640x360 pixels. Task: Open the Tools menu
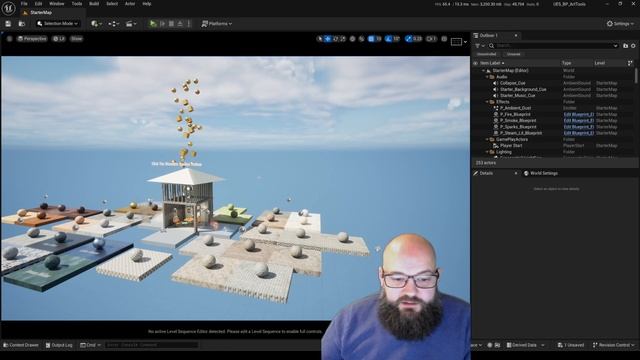pos(77,4)
